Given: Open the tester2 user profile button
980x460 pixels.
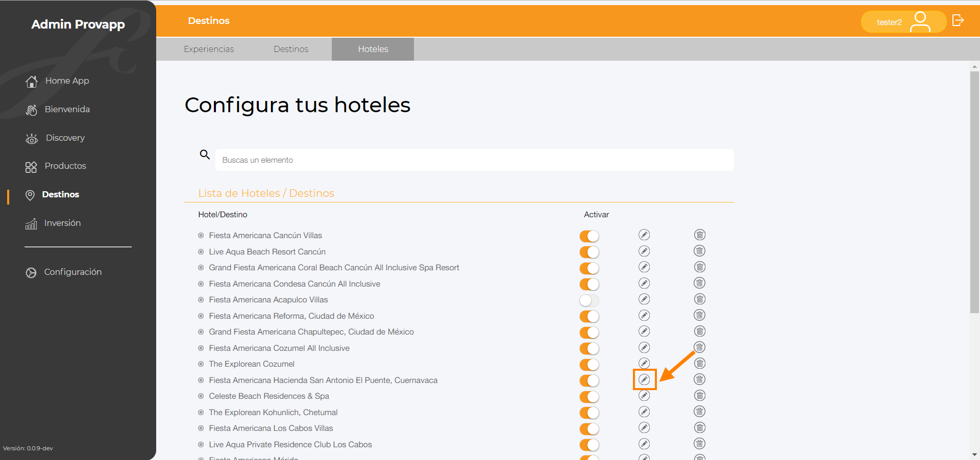Looking at the screenshot, I should coord(903,22).
